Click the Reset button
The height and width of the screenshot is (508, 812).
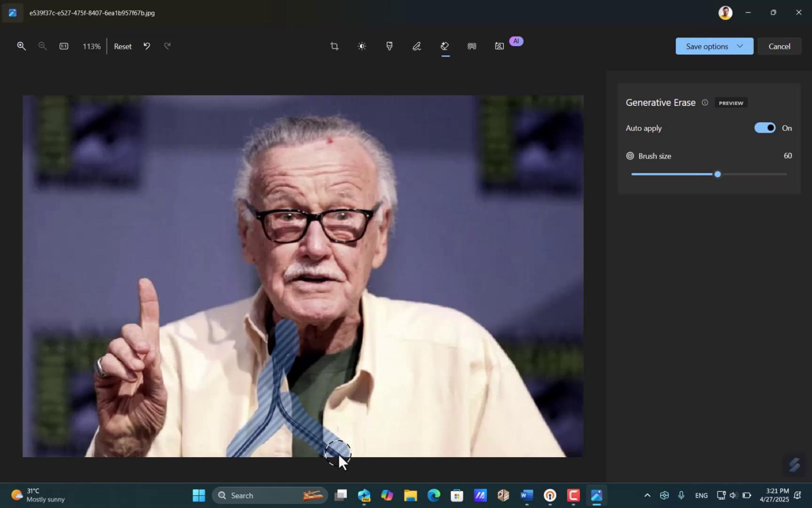point(123,47)
